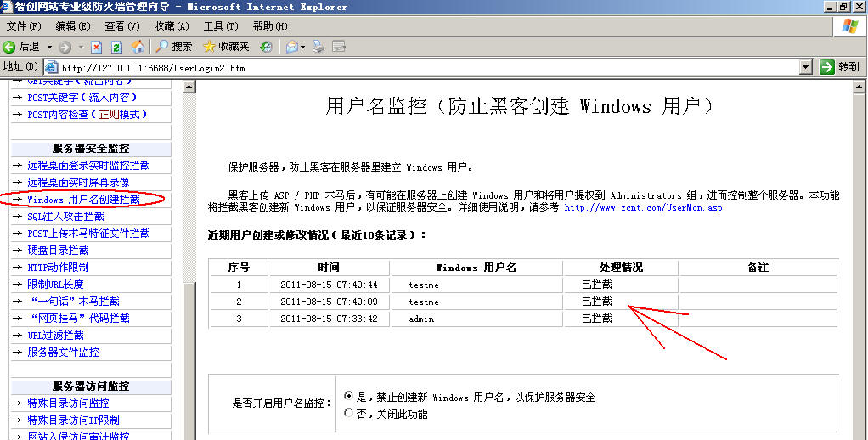
Task: Open link http://www.zcnt.com/UserMon.asp
Action: [x=643, y=207]
